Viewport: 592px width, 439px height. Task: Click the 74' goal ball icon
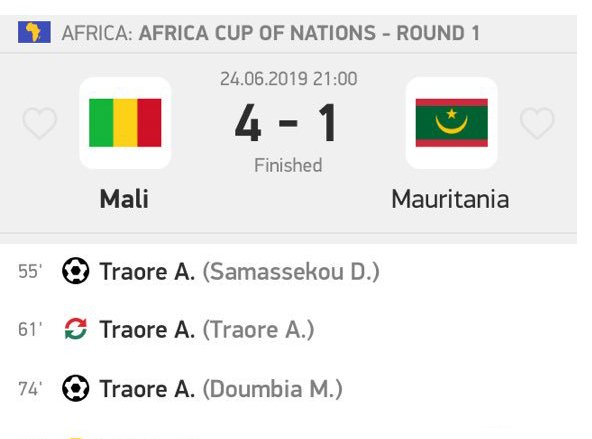pos(76,388)
